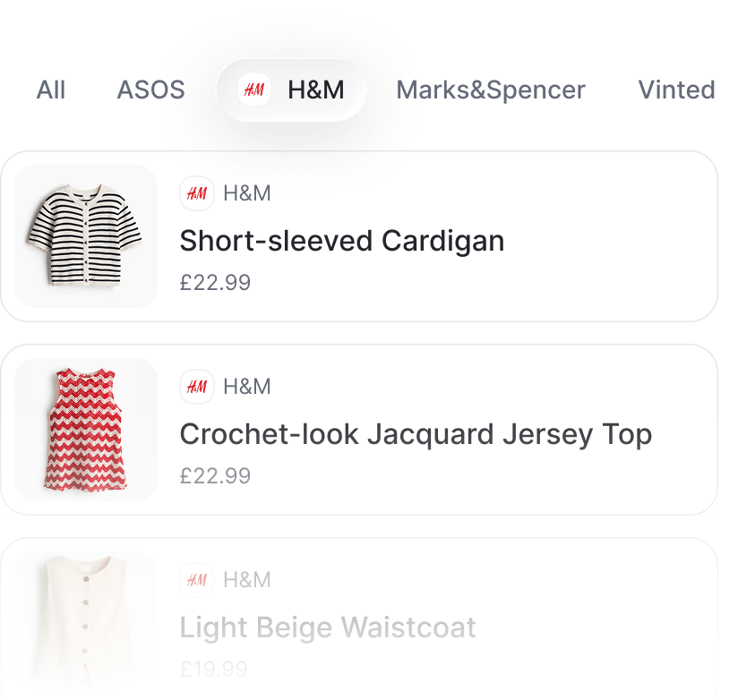
Task: Switch to the ASOS filter tab
Action: coord(150,90)
